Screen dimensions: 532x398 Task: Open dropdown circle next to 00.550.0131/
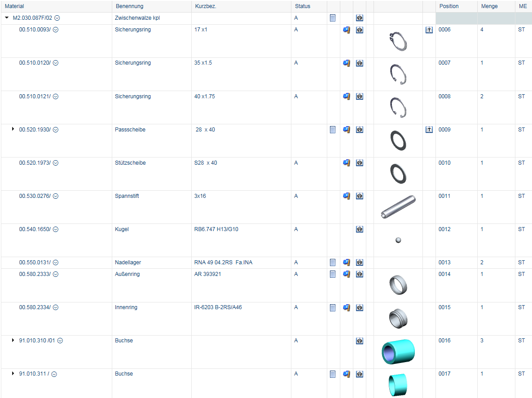coord(56,262)
